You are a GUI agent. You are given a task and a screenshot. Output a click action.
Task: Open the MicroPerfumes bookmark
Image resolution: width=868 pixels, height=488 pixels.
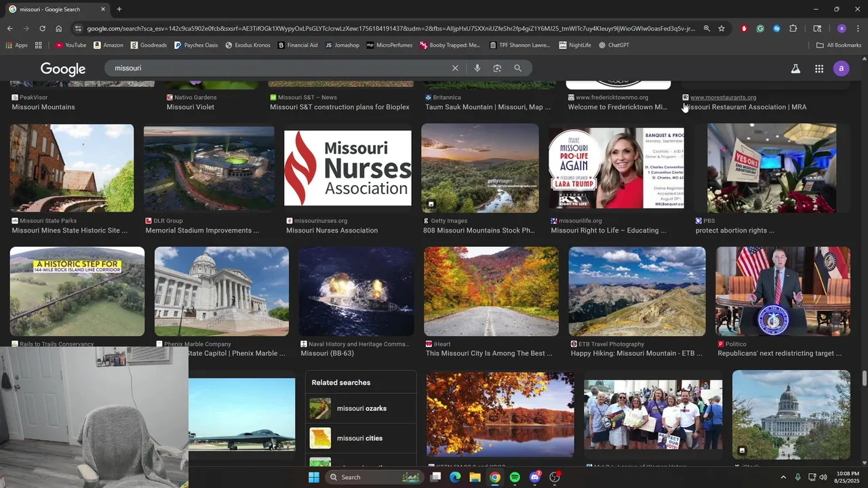(389, 45)
